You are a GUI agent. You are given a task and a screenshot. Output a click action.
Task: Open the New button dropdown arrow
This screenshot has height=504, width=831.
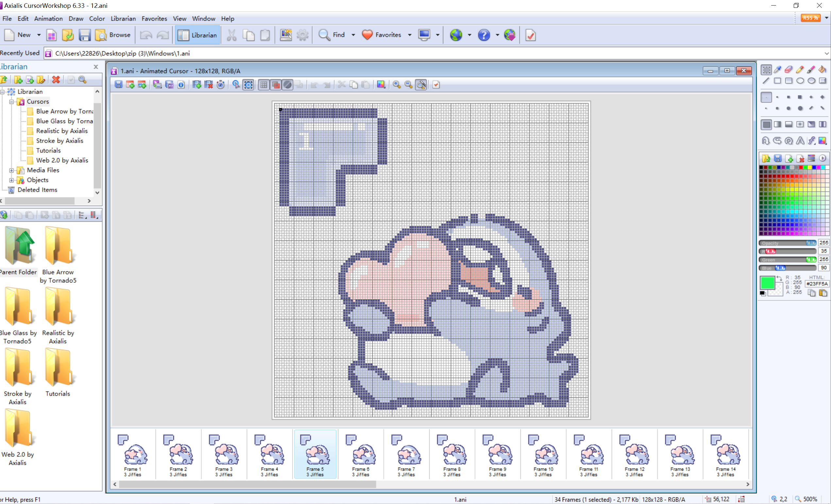point(39,35)
